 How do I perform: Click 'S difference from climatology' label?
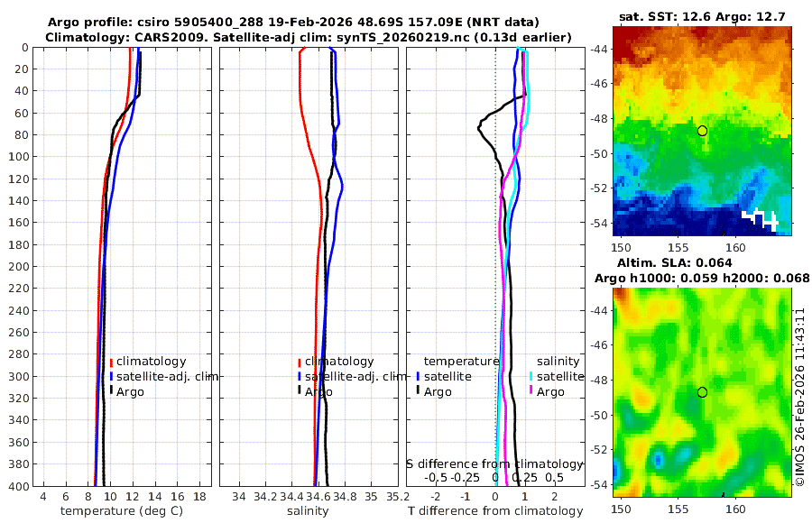pos(494,464)
